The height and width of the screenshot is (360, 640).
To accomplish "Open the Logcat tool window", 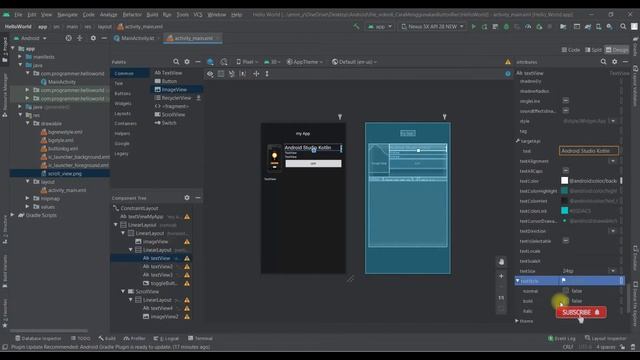I will (x=167, y=338).
